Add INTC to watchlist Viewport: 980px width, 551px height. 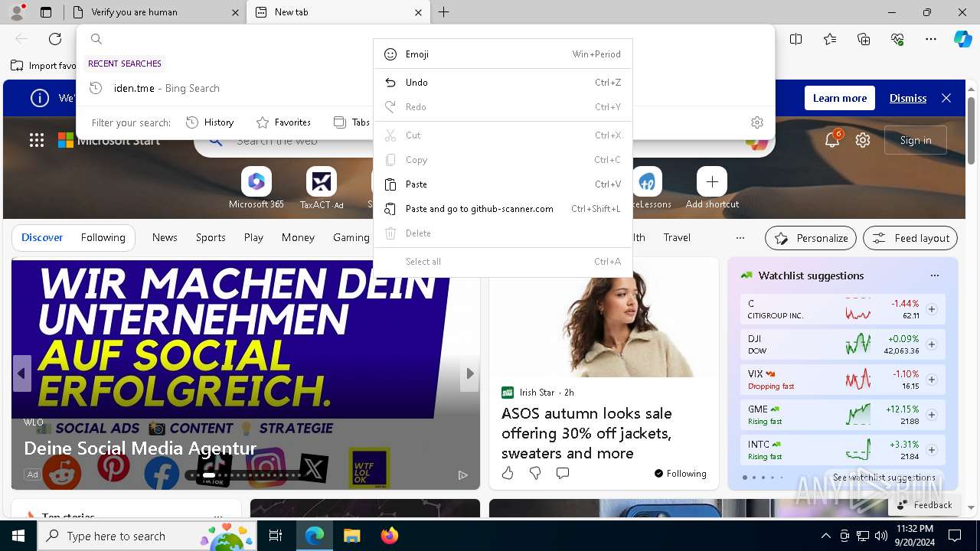[932, 450]
